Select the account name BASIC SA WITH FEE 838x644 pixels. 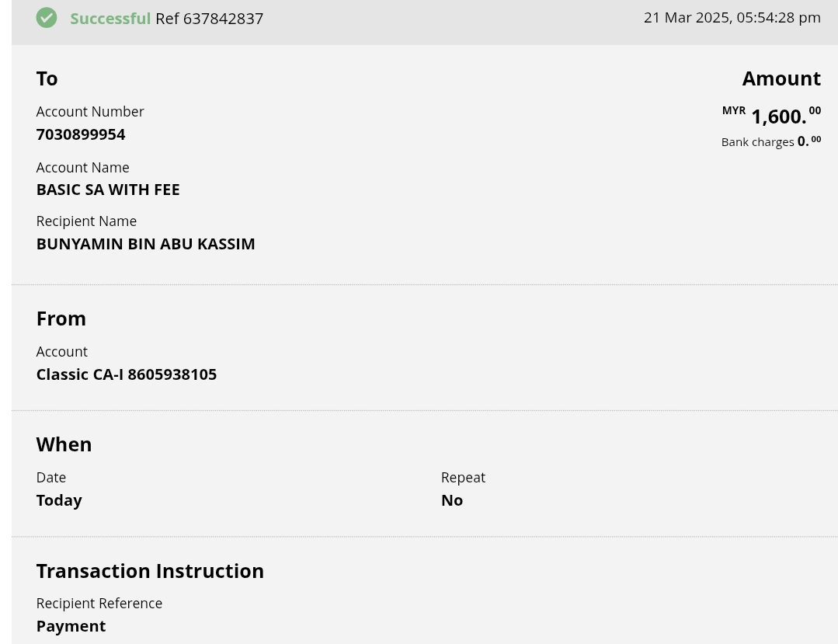pyautogui.click(x=108, y=190)
